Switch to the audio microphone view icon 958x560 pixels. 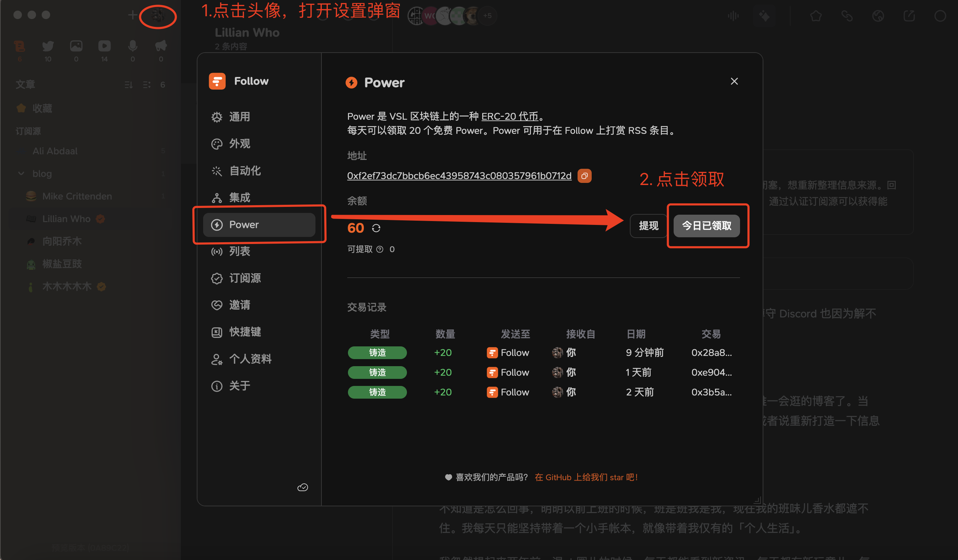(133, 46)
